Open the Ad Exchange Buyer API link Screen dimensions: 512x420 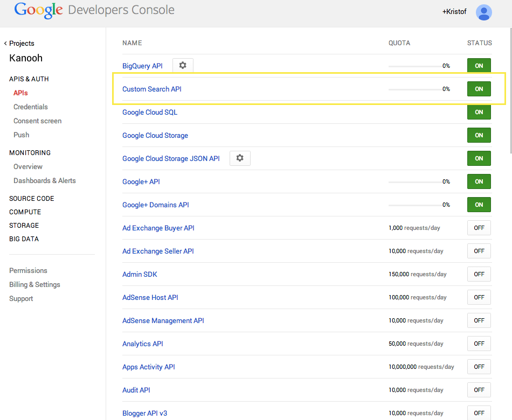coord(158,228)
